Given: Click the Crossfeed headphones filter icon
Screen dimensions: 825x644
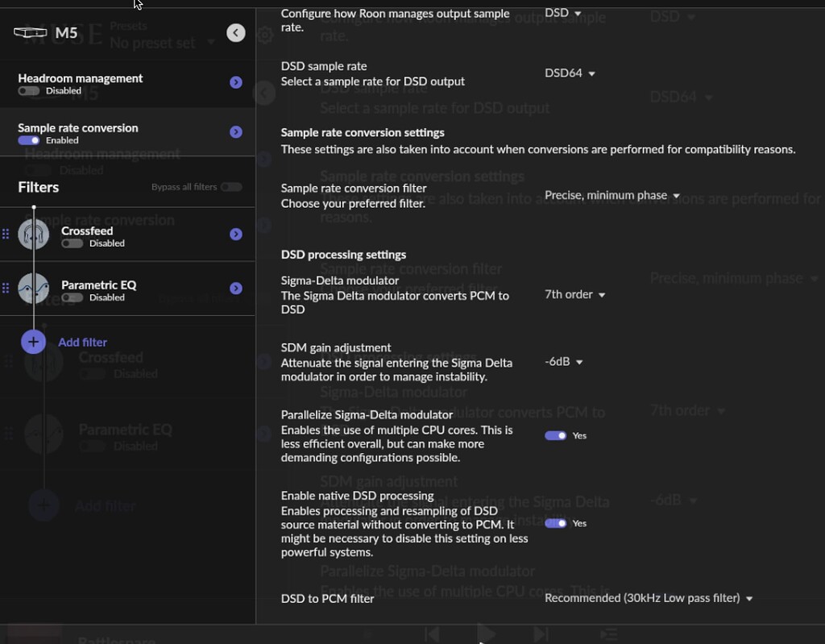Looking at the screenshot, I should 33,235.
